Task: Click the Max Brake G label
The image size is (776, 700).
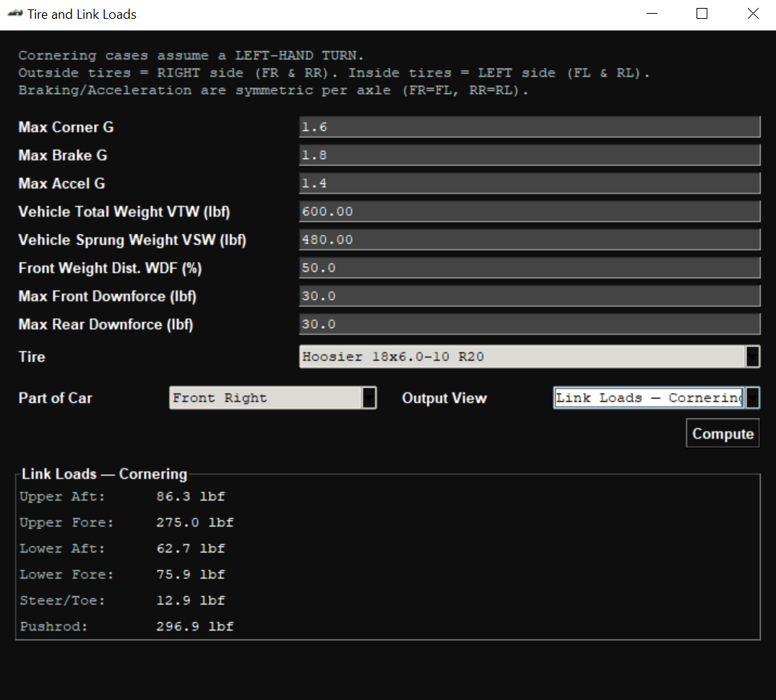Action: pos(63,155)
